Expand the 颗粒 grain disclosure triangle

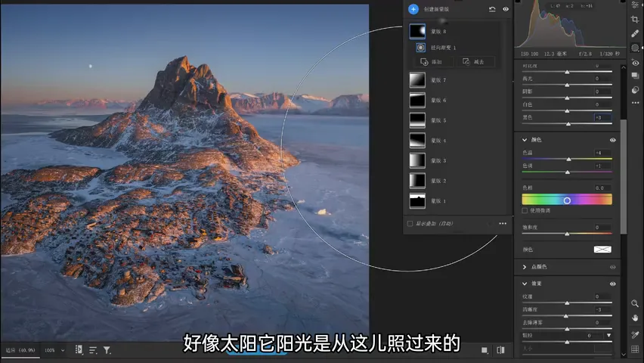tap(608, 336)
